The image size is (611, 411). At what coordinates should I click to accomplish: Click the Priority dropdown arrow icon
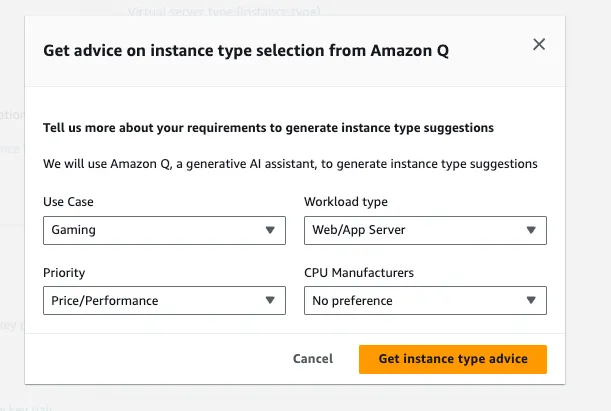coord(269,300)
